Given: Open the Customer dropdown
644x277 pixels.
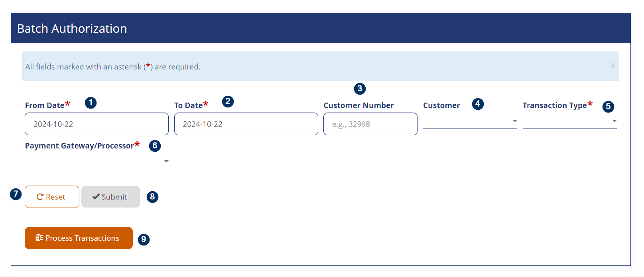Looking at the screenshot, I should pos(470,121).
